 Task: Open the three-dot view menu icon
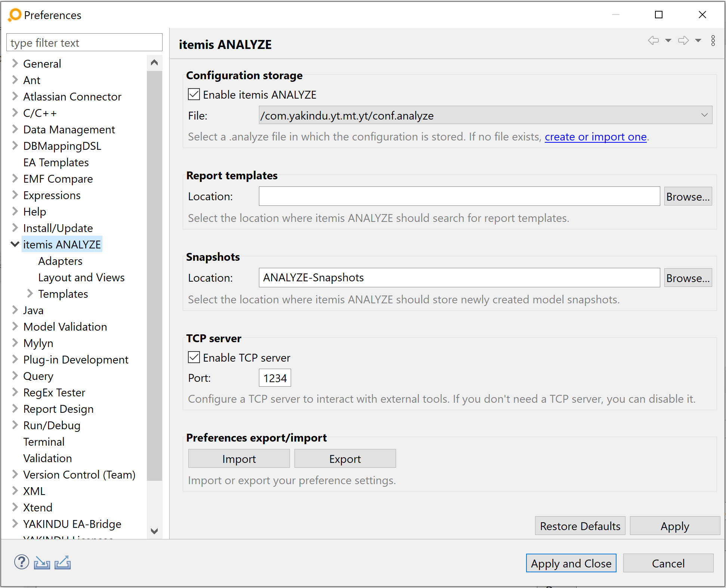[x=713, y=40]
